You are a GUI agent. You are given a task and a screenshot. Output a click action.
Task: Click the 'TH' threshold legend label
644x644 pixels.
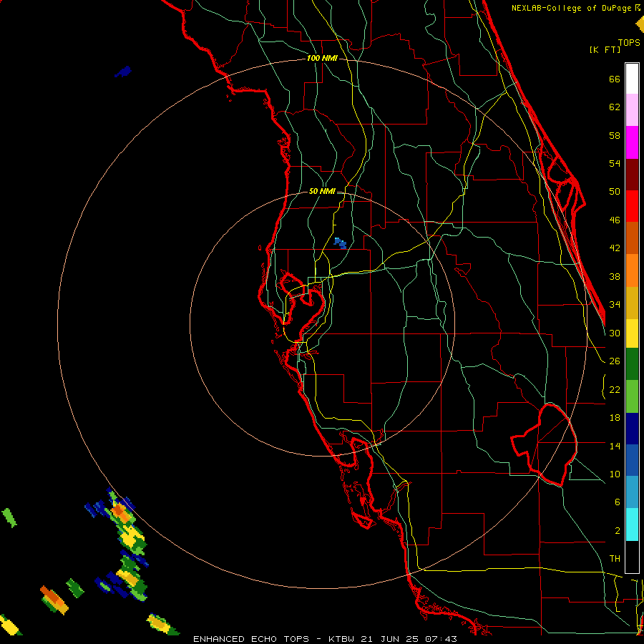tap(615, 559)
